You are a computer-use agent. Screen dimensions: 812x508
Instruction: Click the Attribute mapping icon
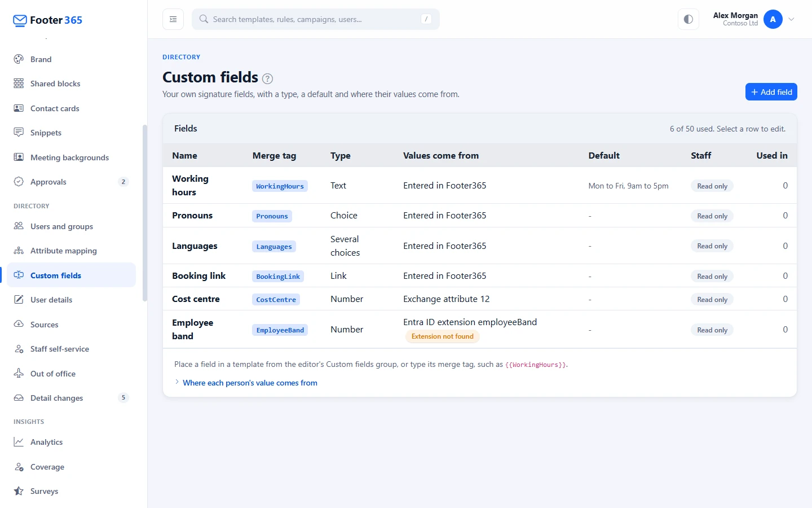pos(19,251)
